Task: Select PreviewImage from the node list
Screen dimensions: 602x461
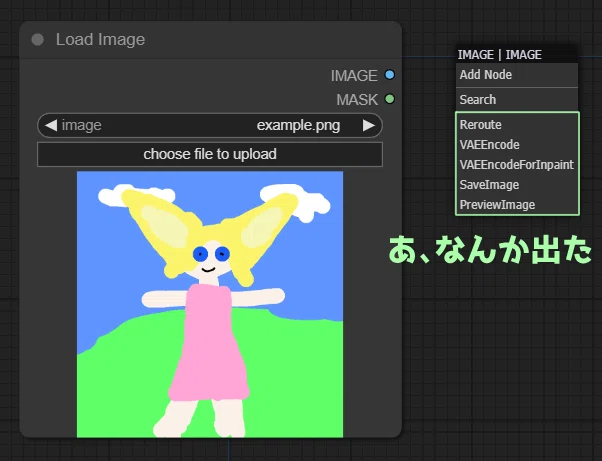Action: (x=517, y=205)
